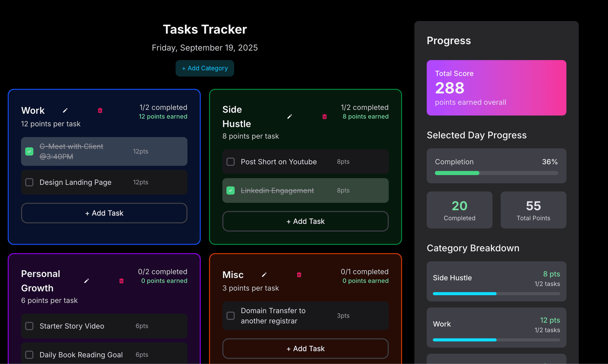Click the Completion progress bar

[x=497, y=173]
